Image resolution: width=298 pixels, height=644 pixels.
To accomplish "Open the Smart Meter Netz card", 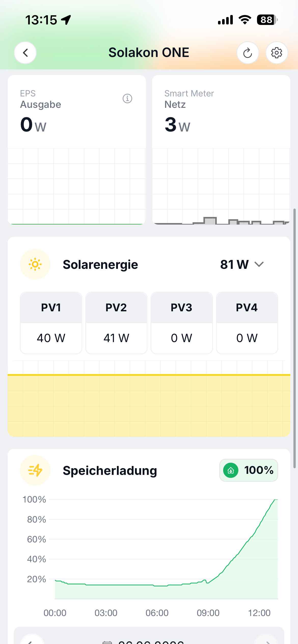I will [221, 150].
